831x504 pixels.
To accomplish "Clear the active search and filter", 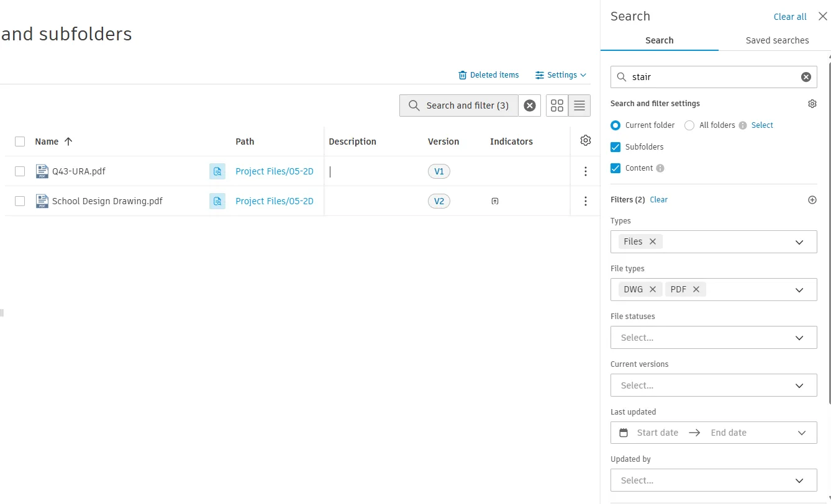I will click(529, 106).
